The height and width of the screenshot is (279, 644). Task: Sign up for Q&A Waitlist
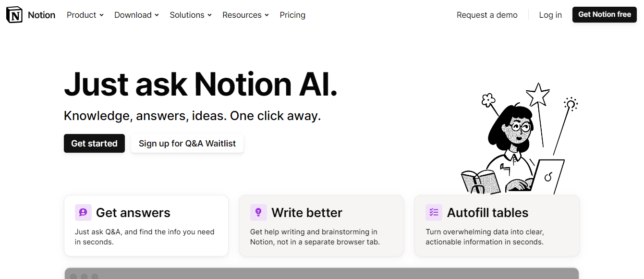tap(187, 144)
